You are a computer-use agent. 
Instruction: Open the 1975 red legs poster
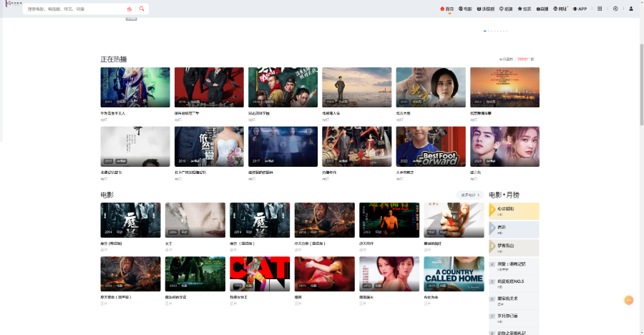coord(324,273)
